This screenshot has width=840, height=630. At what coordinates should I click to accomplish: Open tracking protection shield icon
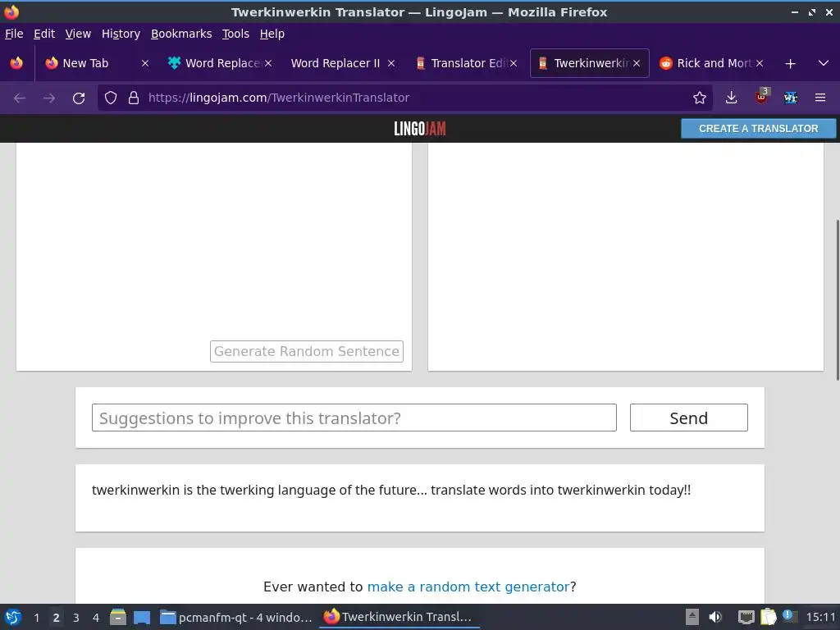pos(111,98)
